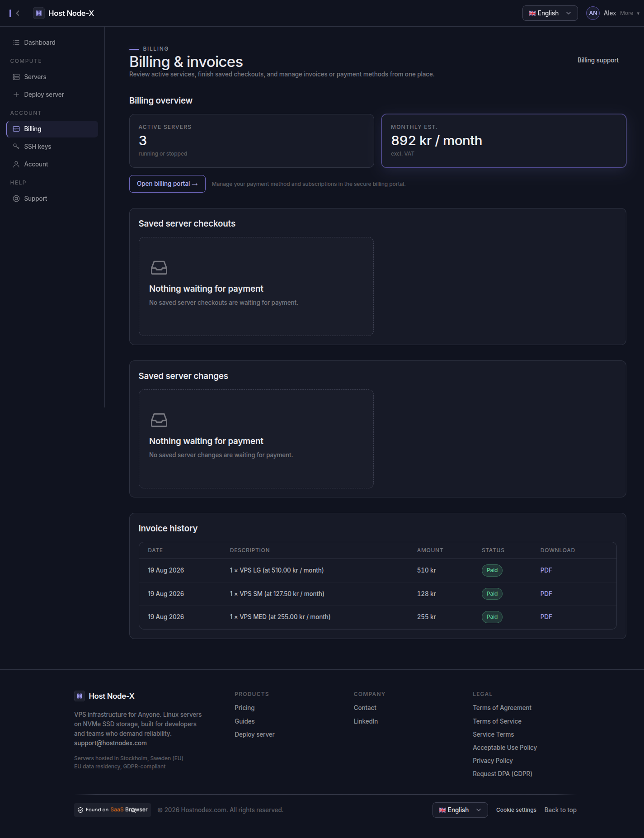Click the Monthly Est. 892 kr card
The image size is (644, 838).
504,141
